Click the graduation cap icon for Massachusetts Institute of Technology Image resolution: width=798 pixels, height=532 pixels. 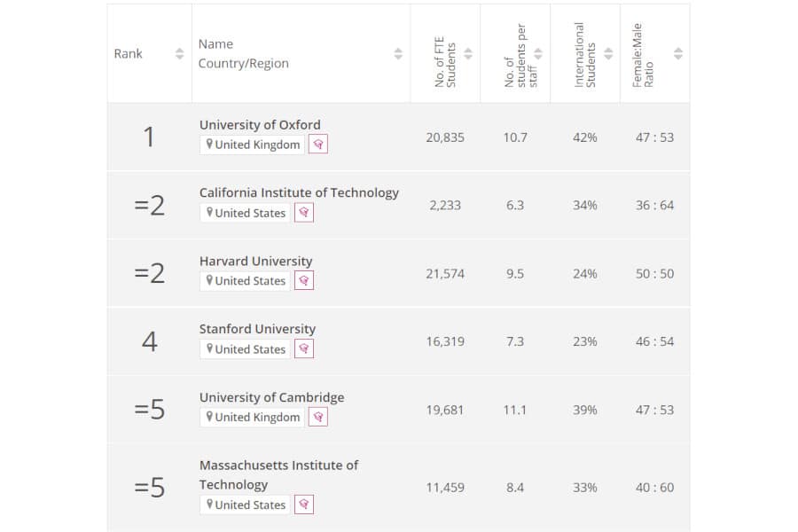[x=304, y=505]
